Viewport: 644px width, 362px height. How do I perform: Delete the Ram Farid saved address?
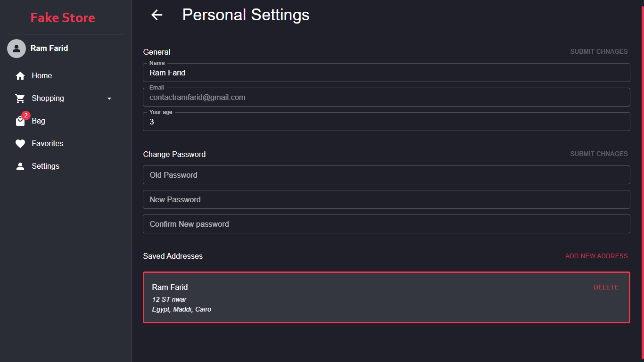click(606, 287)
